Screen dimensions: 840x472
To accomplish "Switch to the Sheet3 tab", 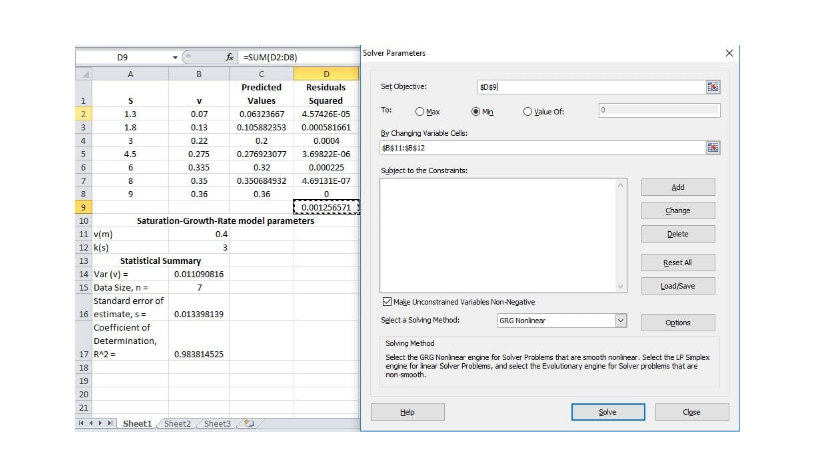I will (x=217, y=424).
